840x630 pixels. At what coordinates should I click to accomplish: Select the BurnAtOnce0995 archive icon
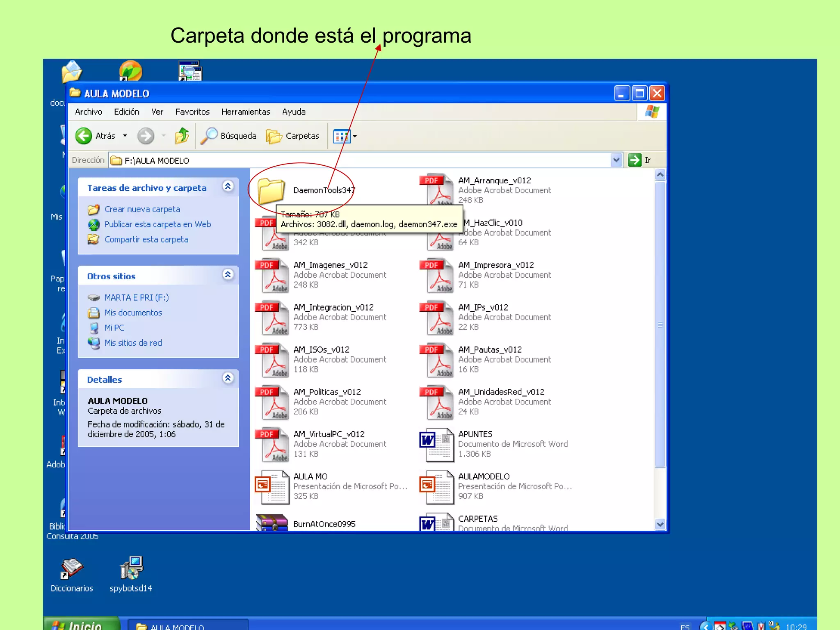click(272, 523)
